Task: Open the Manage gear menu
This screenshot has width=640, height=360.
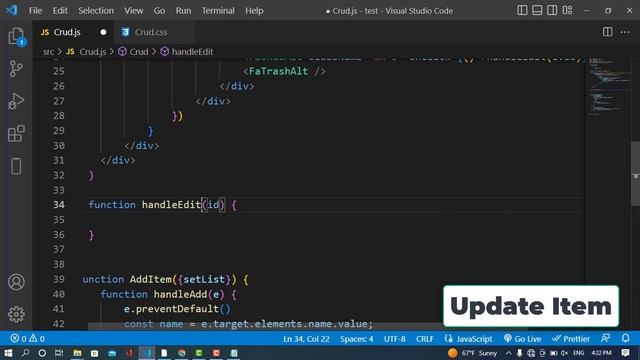Action: (16, 314)
